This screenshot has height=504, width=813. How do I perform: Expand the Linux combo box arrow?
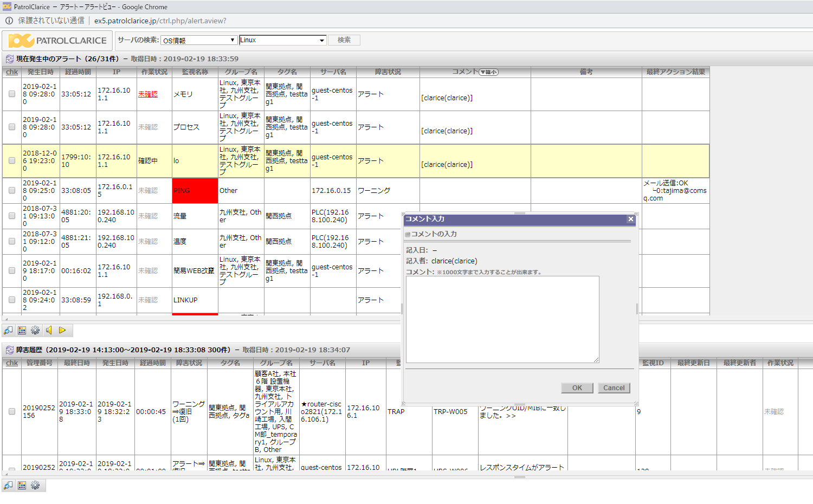(321, 40)
